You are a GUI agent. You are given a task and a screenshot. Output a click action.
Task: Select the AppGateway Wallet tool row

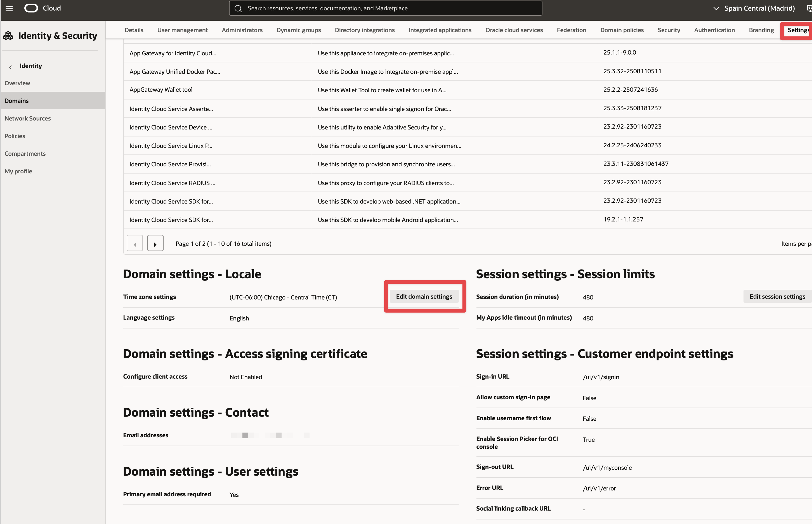[x=161, y=90]
